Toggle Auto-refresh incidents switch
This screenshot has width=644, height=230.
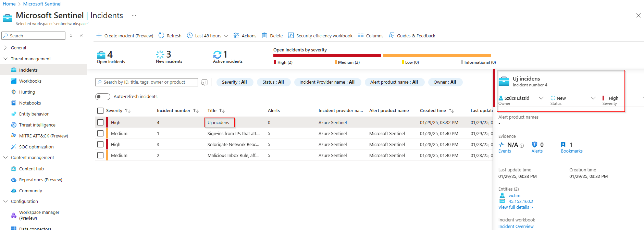tap(102, 97)
